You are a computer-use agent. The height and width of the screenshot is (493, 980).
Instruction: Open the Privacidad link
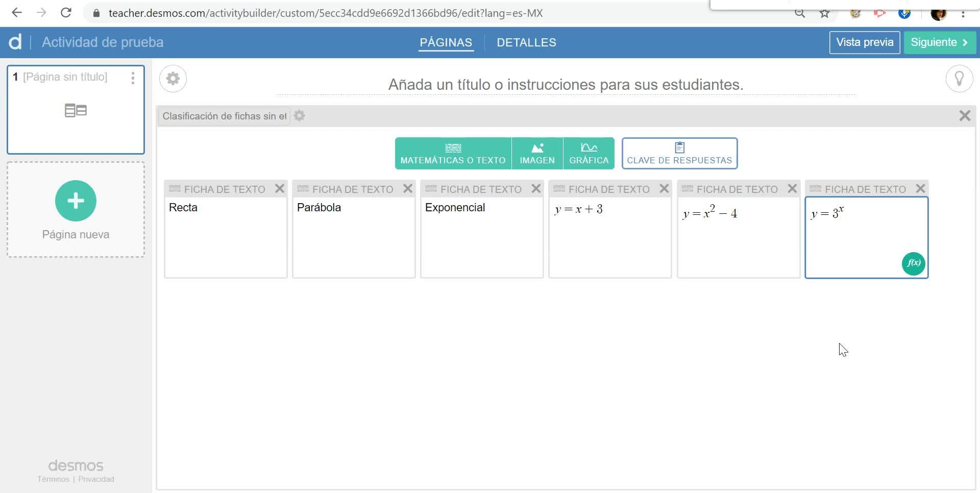(96, 479)
